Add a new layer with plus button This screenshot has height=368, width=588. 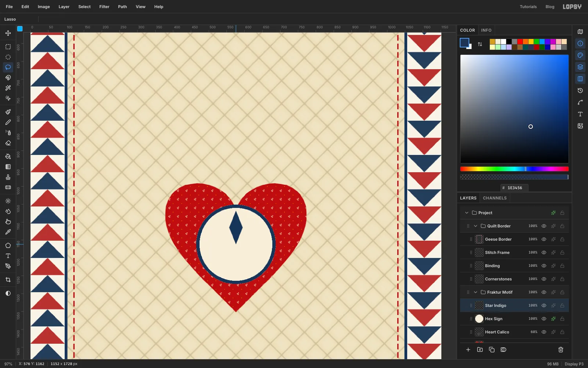tap(468, 350)
